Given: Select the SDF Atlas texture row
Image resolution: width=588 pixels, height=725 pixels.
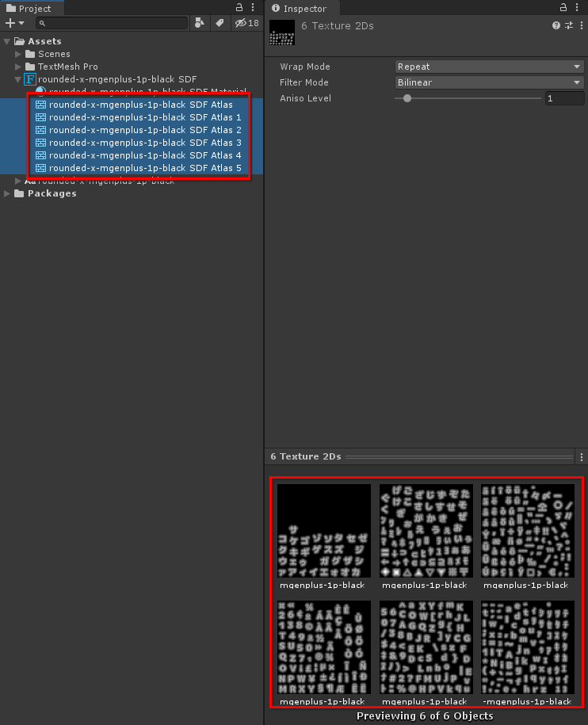Looking at the screenshot, I should [132, 105].
